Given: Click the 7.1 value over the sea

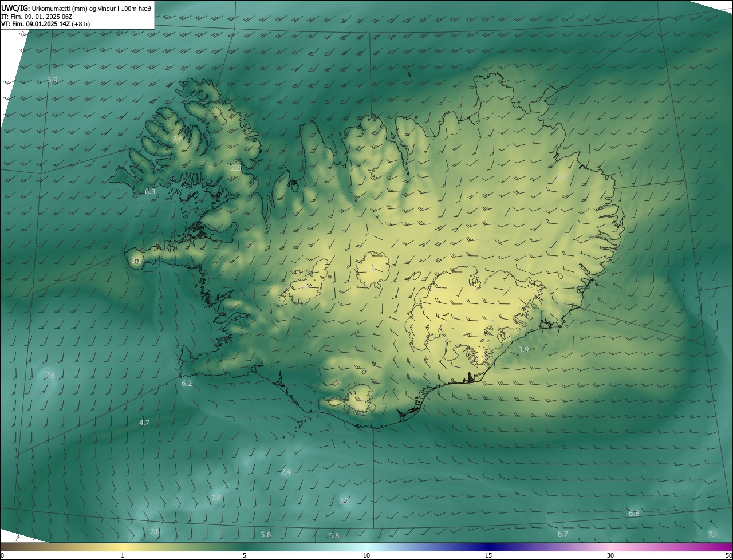Looking at the screenshot, I should pyautogui.click(x=712, y=534).
